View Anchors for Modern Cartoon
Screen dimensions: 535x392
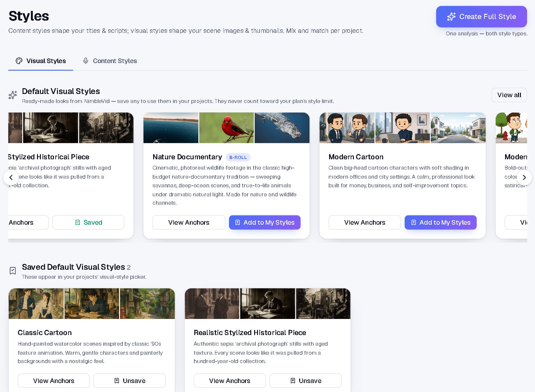click(x=364, y=222)
